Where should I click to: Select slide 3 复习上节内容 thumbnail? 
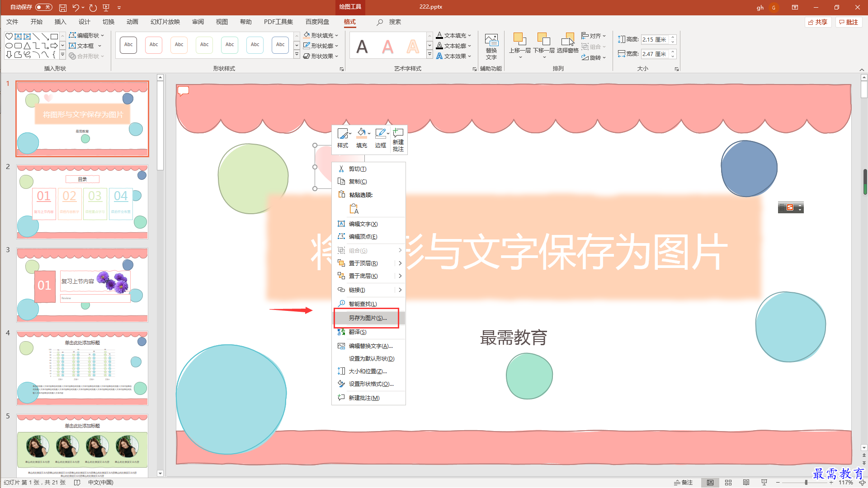pyautogui.click(x=82, y=285)
